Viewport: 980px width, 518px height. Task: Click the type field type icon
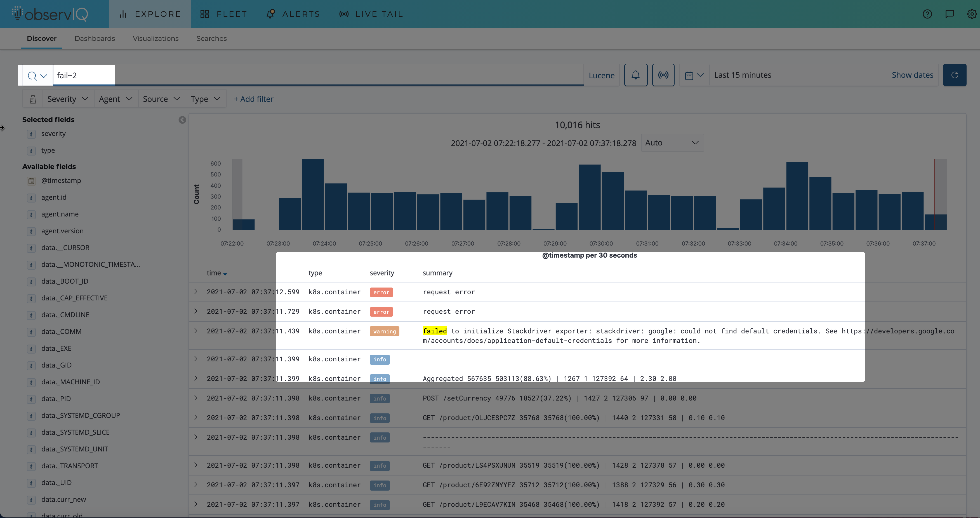[x=31, y=150]
